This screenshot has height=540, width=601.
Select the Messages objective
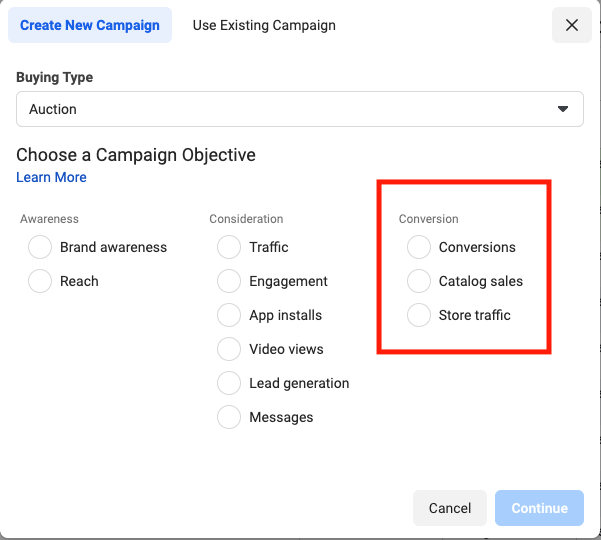coord(229,417)
